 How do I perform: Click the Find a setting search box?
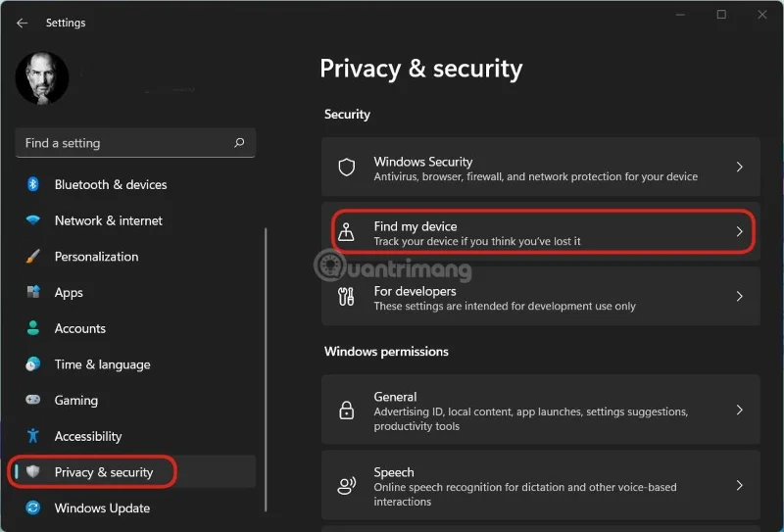pos(135,143)
